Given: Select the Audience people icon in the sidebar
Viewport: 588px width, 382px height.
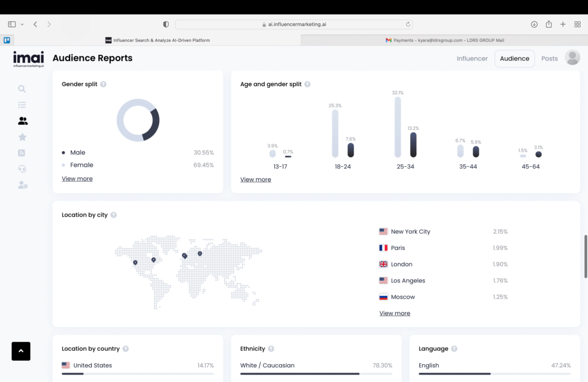Looking at the screenshot, I should (22, 121).
